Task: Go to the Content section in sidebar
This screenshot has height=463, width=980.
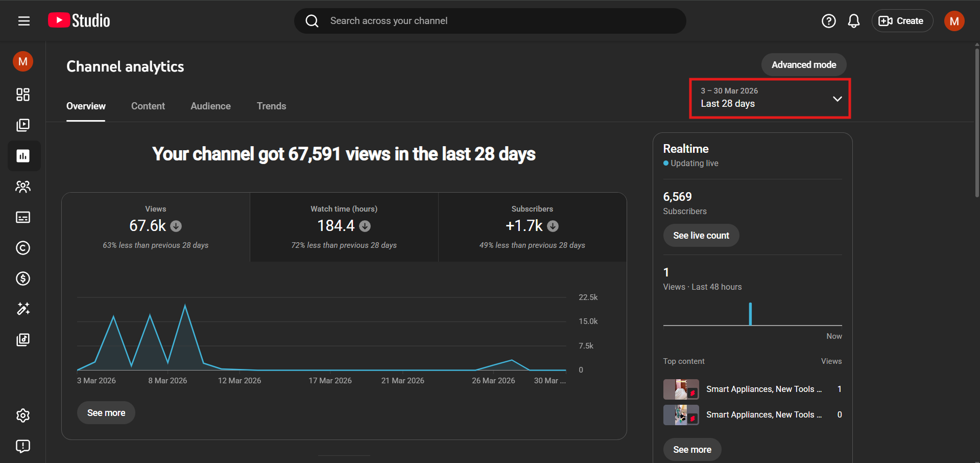Action: pyautogui.click(x=23, y=125)
